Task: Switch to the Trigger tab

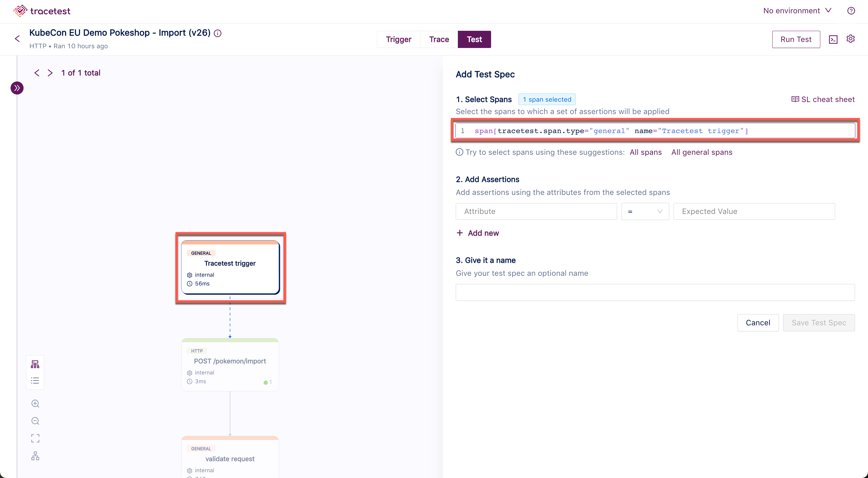Action: (x=398, y=40)
